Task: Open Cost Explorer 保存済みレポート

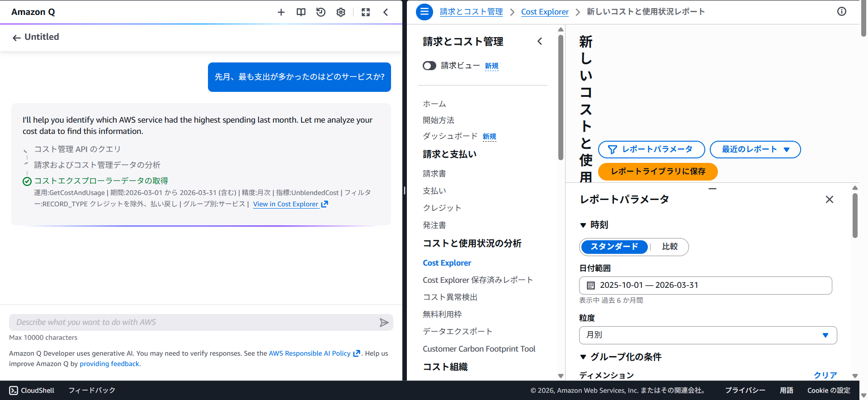Action: (478, 280)
